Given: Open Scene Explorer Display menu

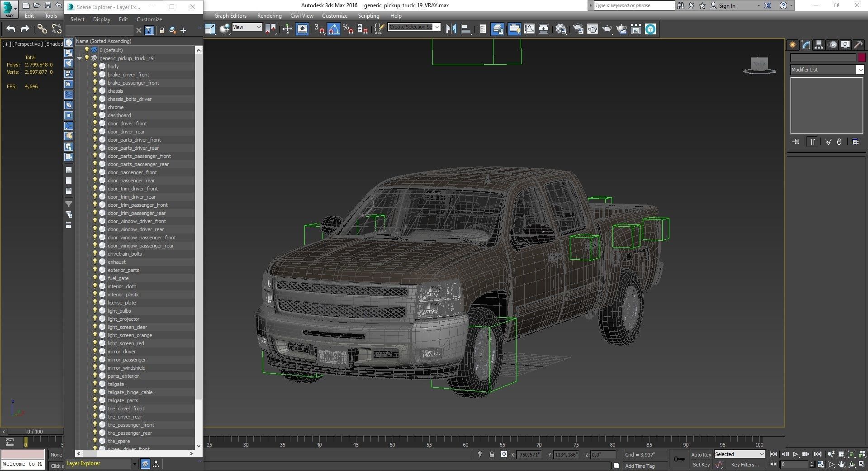Looking at the screenshot, I should coord(102,19).
